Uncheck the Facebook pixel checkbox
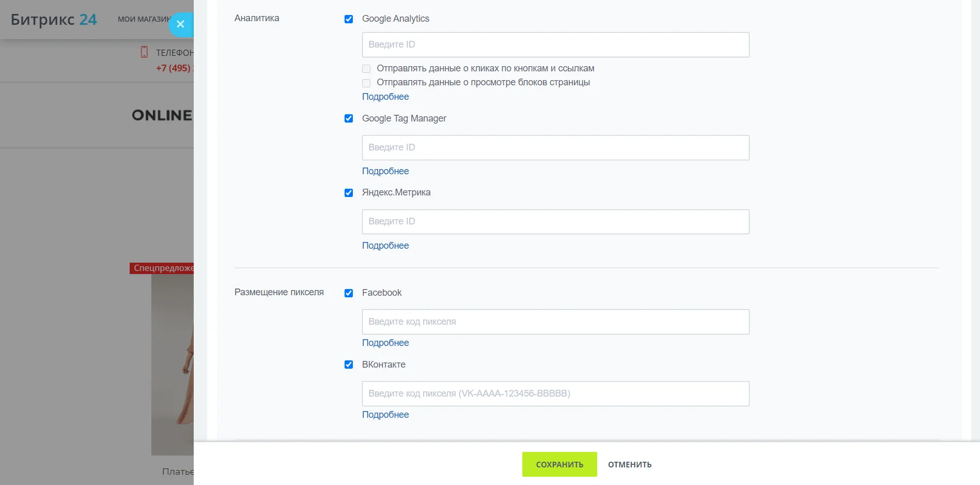This screenshot has width=980, height=485. pos(349,293)
